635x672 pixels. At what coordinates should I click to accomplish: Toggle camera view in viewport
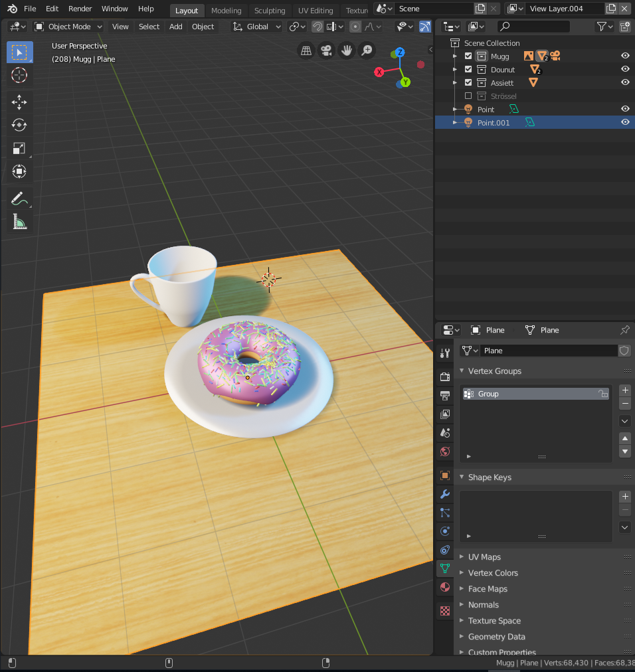pyautogui.click(x=325, y=50)
